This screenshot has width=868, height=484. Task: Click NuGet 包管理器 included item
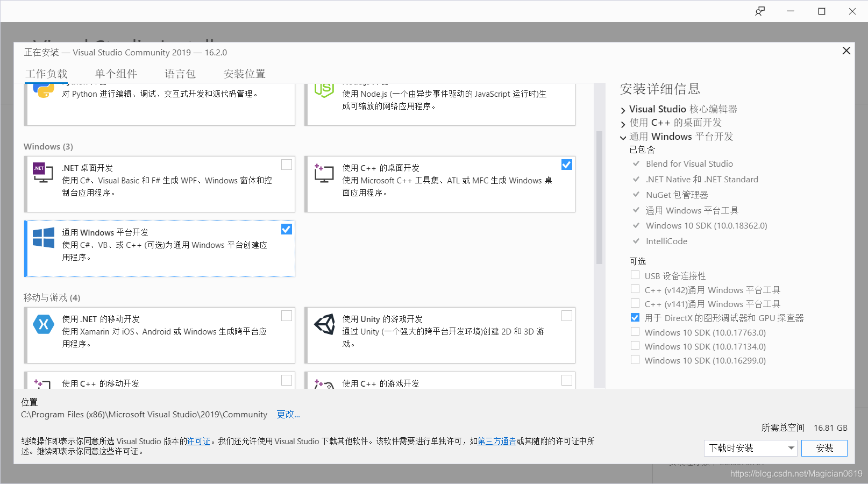(677, 195)
